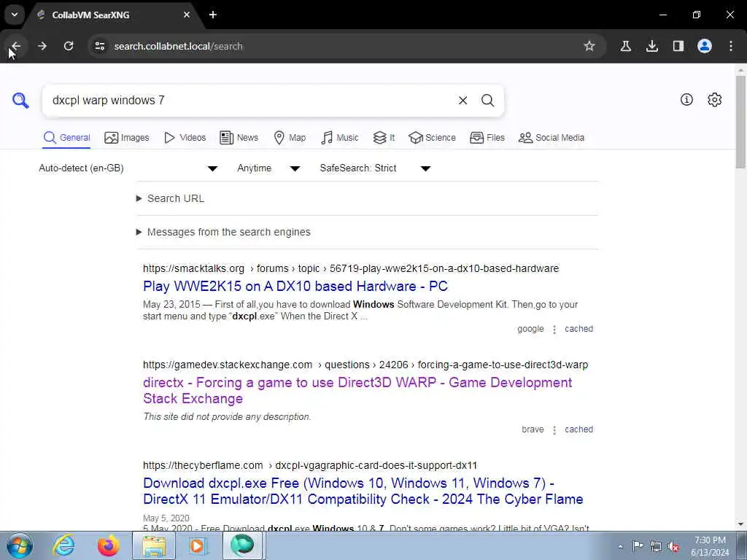Open options dots next to brave label
This screenshot has width=747, height=560.
(554, 430)
